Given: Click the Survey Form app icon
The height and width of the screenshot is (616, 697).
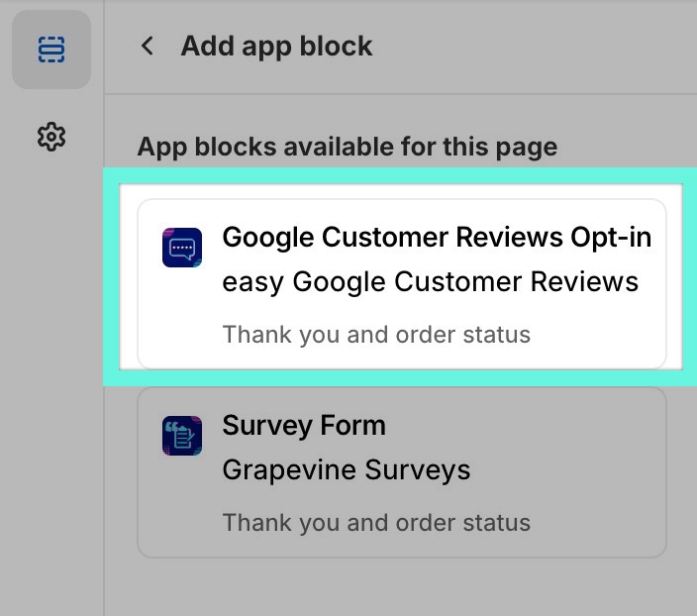Looking at the screenshot, I should pyautogui.click(x=182, y=436).
